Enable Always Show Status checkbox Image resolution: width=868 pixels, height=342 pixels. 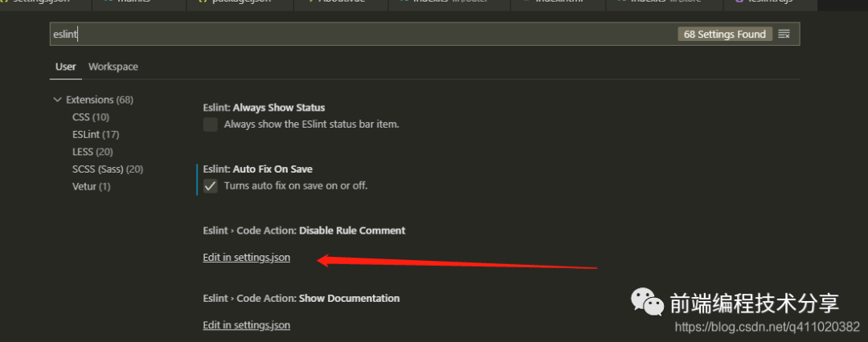(x=211, y=124)
